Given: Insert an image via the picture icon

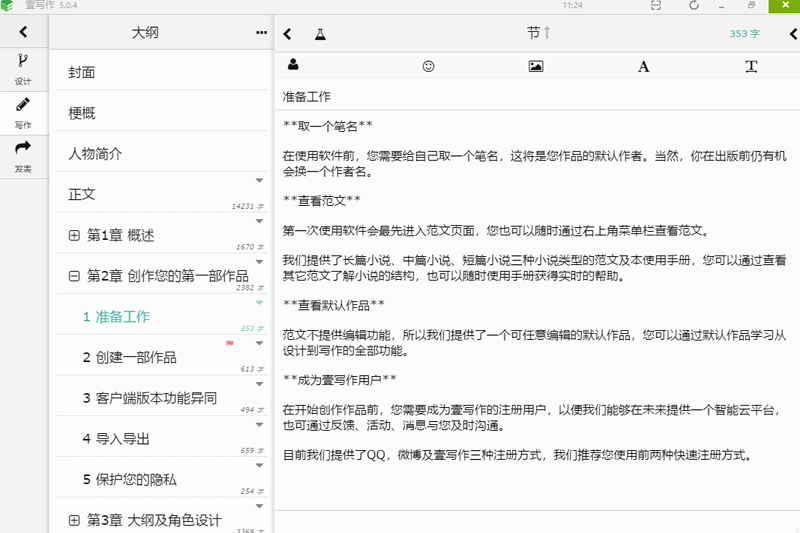Looking at the screenshot, I should pos(536,66).
